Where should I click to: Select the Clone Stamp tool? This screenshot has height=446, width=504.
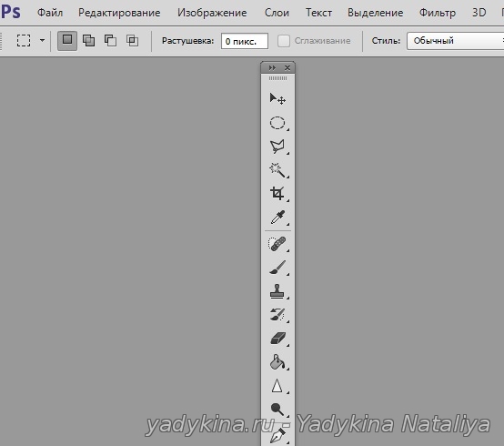point(277,291)
